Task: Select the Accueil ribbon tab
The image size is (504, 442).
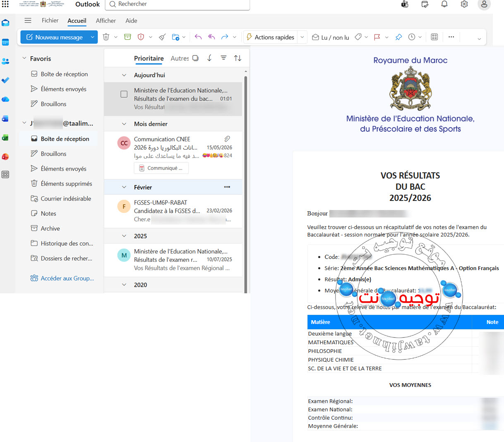Action: pos(77,21)
